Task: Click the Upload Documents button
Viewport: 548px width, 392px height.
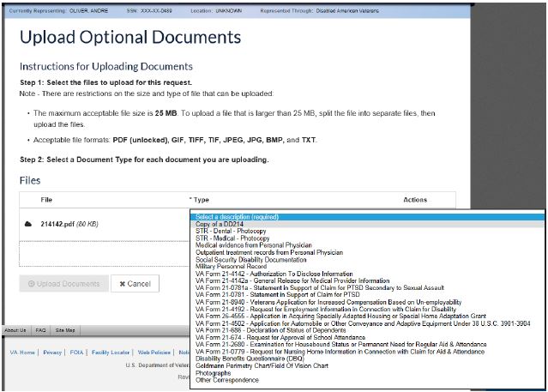Action: pos(63,284)
